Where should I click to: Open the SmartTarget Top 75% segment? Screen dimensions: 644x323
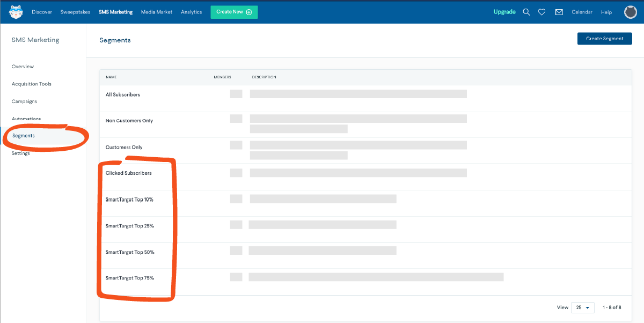click(130, 278)
